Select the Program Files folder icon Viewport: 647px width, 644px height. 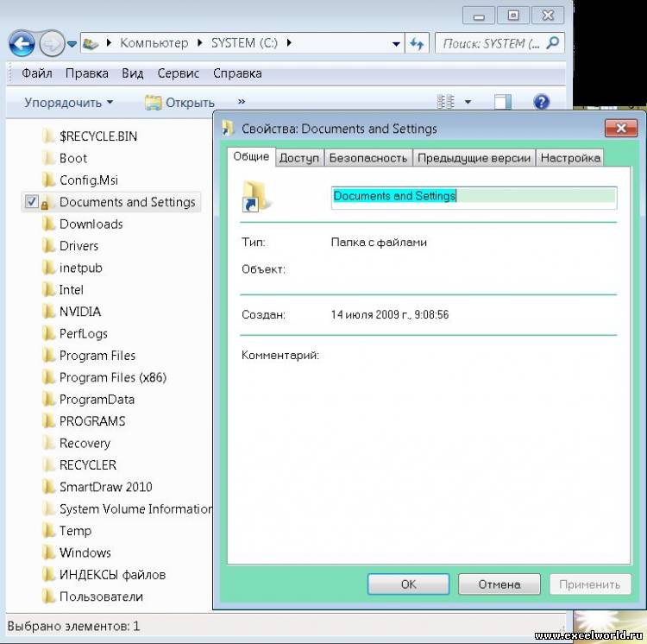48,355
